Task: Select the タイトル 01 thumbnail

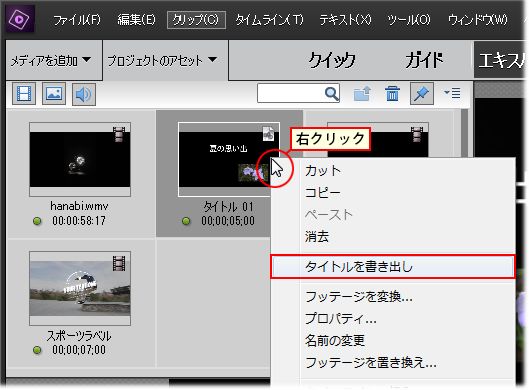Action: (x=229, y=159)
